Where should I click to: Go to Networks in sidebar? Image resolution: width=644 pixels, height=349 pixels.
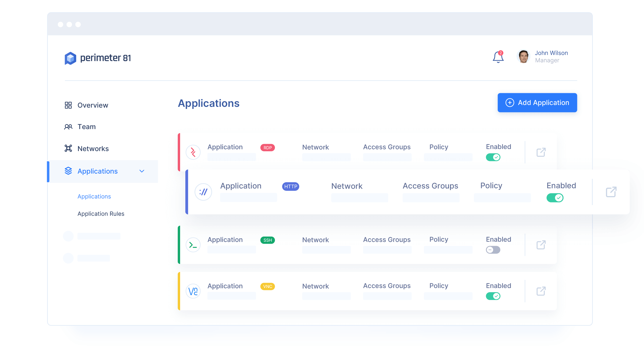click(x=93, y=149)
